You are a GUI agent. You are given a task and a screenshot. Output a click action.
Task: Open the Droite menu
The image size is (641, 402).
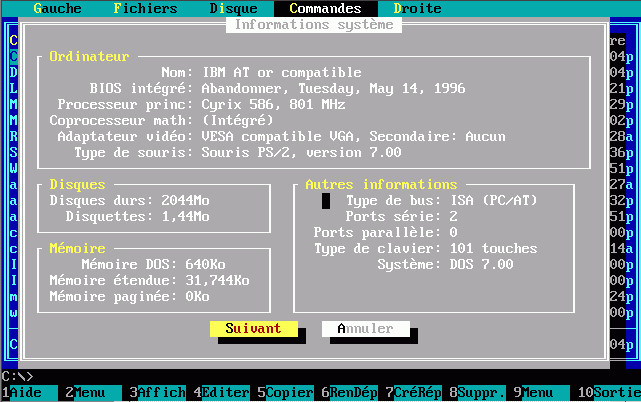pyautogui.click(x=417, y=8)
